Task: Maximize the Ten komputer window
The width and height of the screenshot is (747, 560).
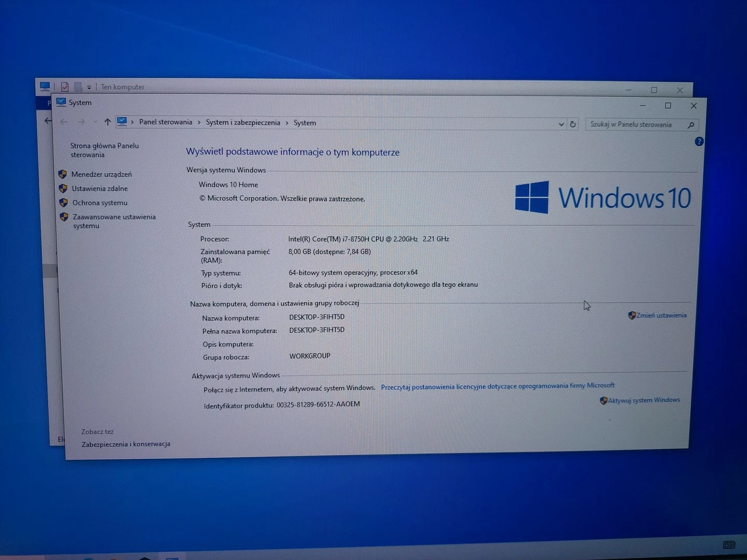Action: pyautogui.click(x=654, y=90)
